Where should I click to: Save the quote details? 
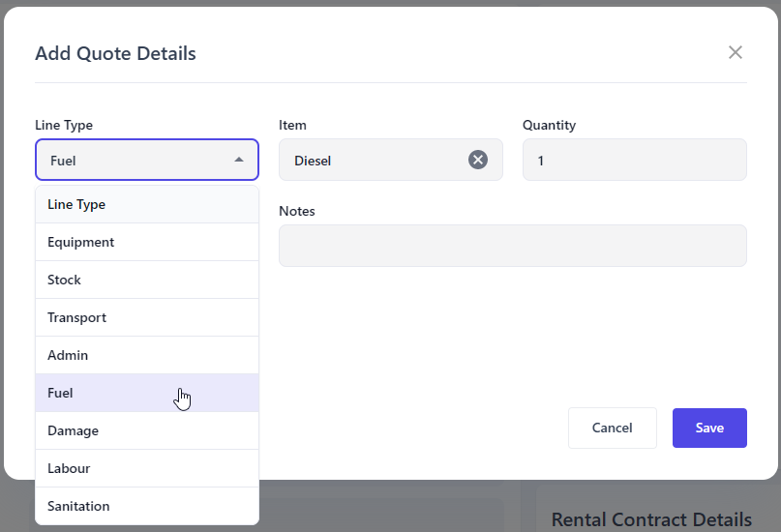click(x=709, y=428)
